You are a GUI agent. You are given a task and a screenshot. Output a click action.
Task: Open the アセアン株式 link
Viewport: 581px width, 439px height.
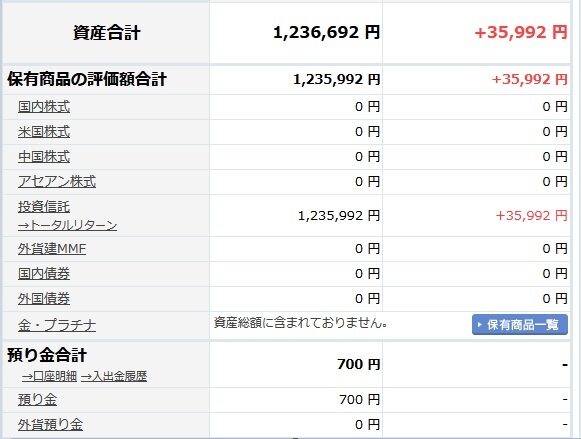coord(57,182)
